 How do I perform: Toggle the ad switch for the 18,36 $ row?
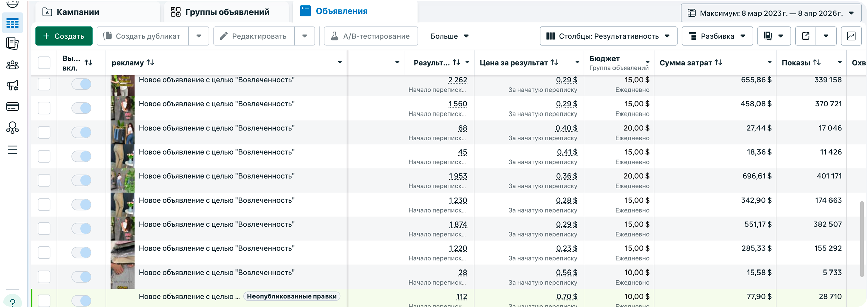point(82,156)
